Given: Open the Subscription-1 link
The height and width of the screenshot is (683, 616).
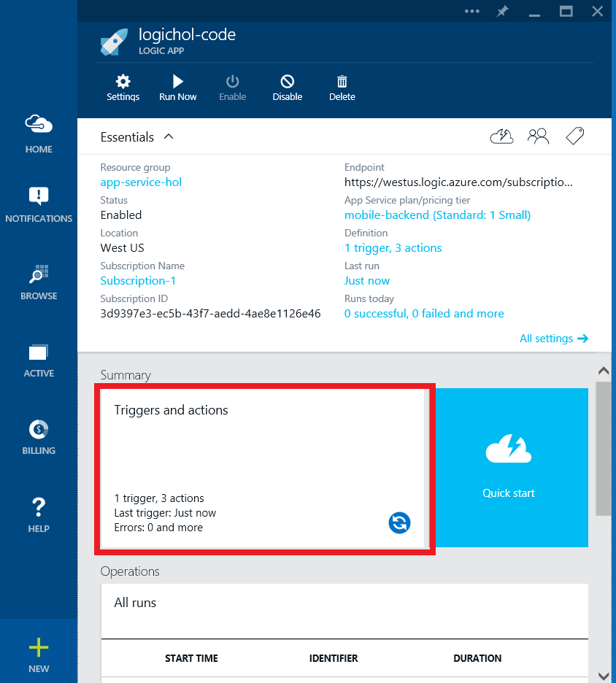Looking at the screenshot, I should point(138,280).
